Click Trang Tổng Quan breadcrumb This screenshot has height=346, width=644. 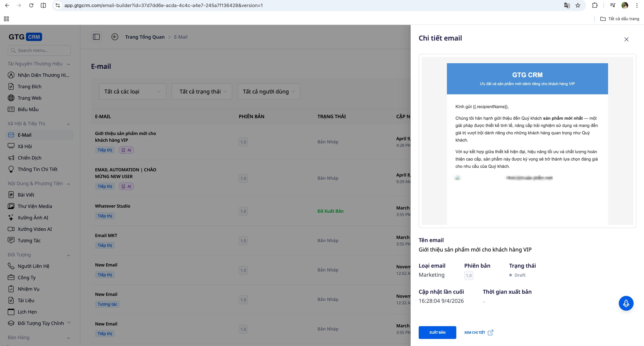tap(145, 37)
